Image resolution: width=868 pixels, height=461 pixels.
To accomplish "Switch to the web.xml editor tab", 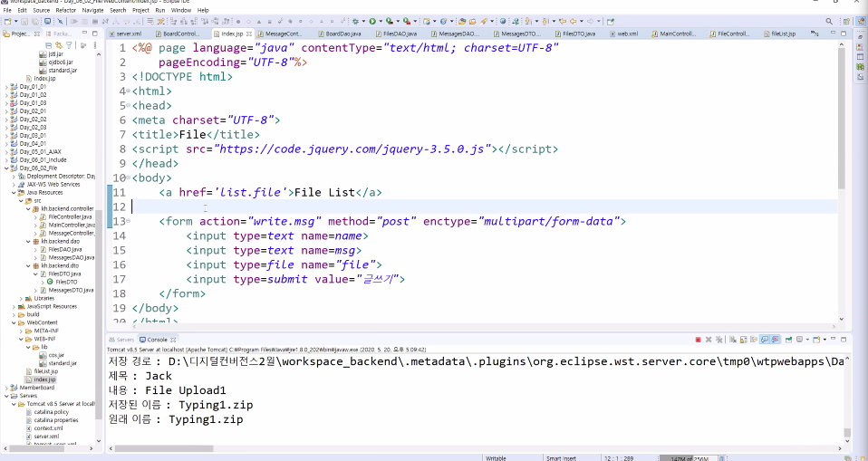I will pyautogui.click(x=624, y=34).
